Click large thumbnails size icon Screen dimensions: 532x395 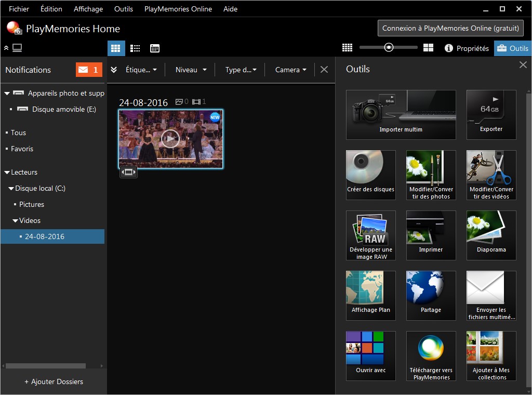428,48
